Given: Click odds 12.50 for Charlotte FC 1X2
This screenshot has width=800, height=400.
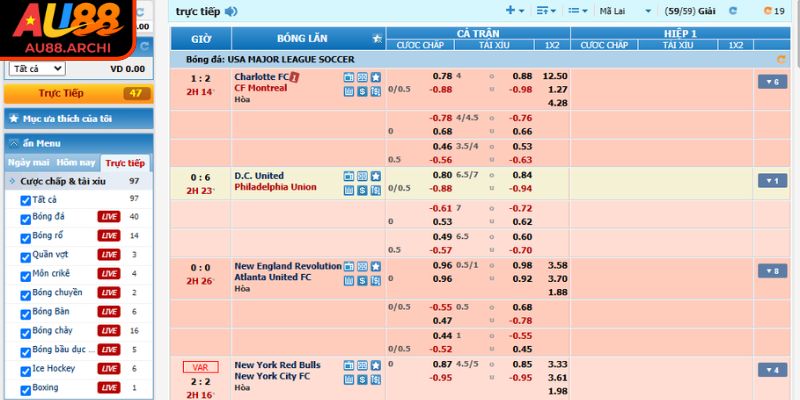Looking at the screenshot, I should 554,76.
